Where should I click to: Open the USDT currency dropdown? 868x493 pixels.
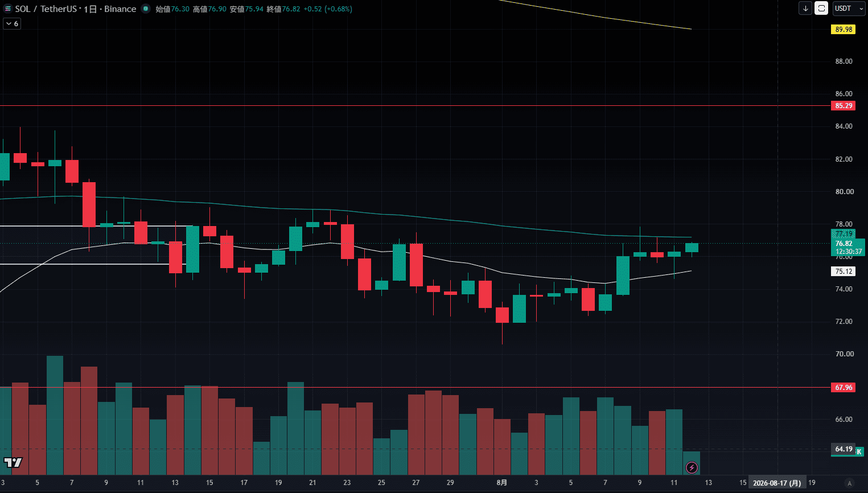(x=849, y=9)
